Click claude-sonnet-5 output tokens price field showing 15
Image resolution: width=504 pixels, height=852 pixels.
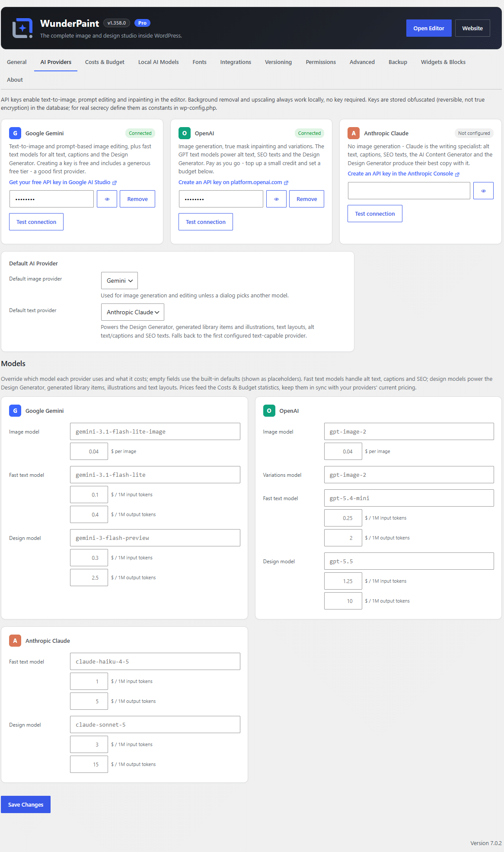click(89, 764)
